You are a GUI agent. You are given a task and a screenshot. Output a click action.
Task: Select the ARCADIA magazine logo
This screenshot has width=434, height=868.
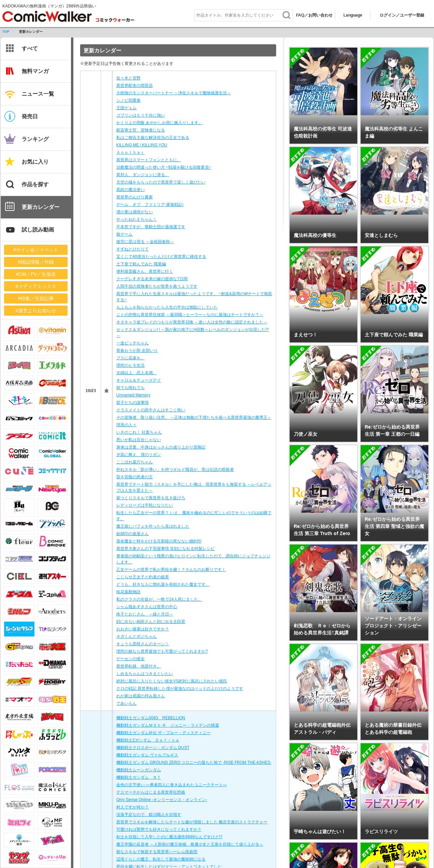19,348
